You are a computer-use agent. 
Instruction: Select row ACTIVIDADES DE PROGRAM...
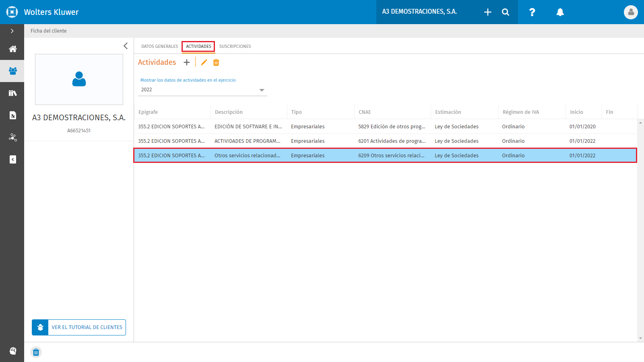click(x=385, y=141)
